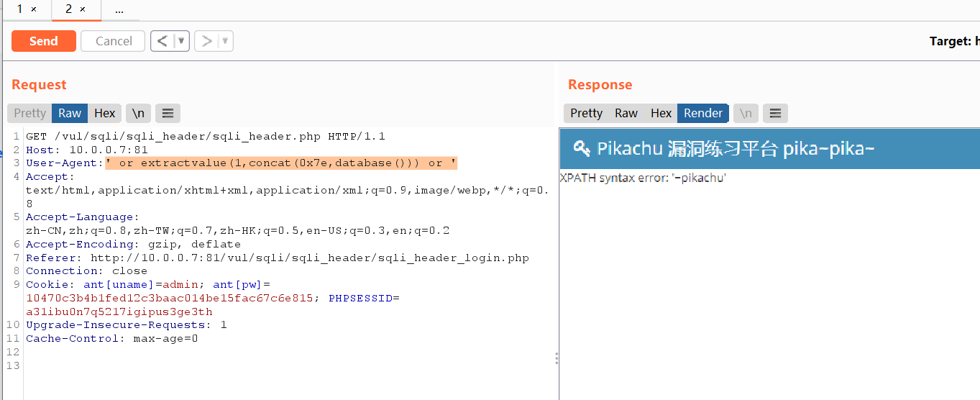Screen dimensions: 980x400
Task: Switch Response view to Pretty
Action: 586,113
